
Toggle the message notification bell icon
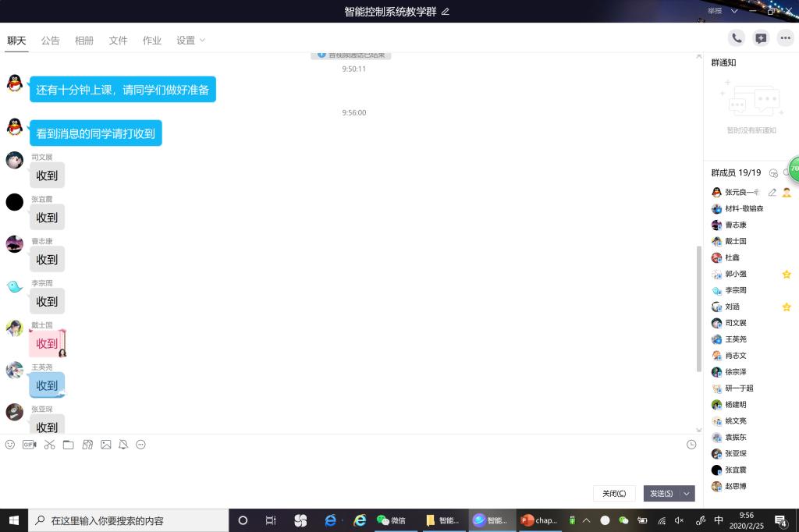pos(123,445)
